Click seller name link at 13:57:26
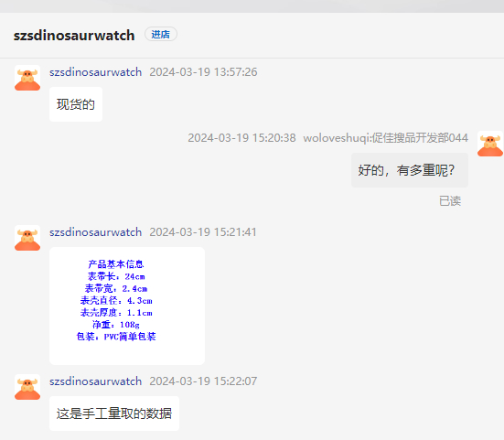Screen dimensions: 504x440 pyautogui.click(x=95, y=72)
